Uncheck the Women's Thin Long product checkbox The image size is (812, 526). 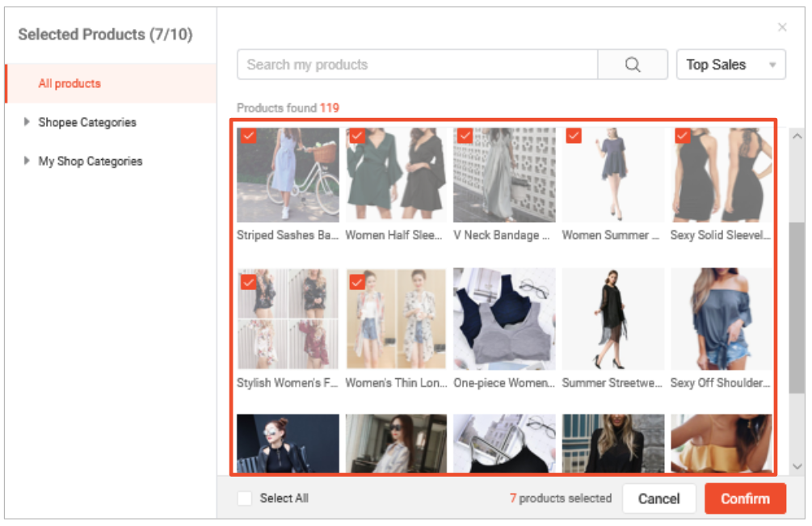point(357,283)
